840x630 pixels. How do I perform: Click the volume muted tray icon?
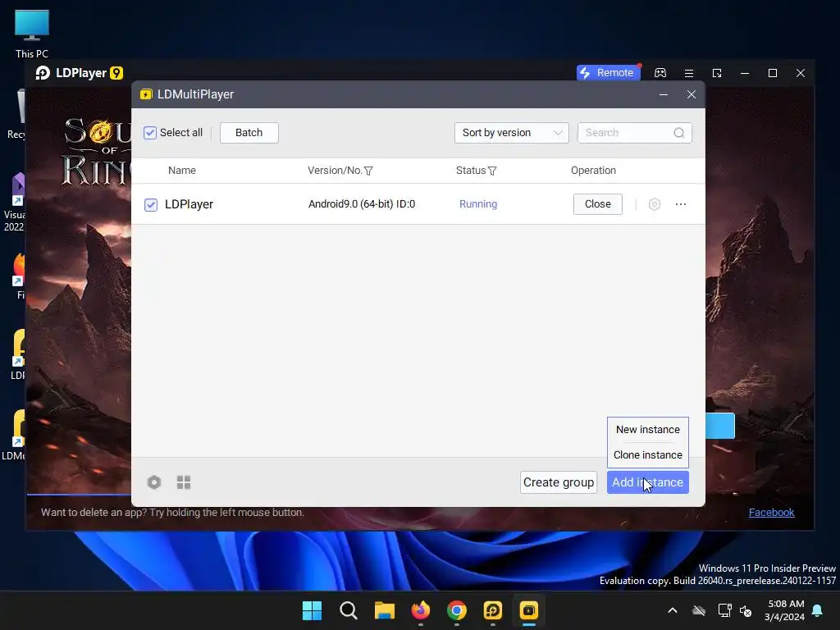tap(746, 610)
